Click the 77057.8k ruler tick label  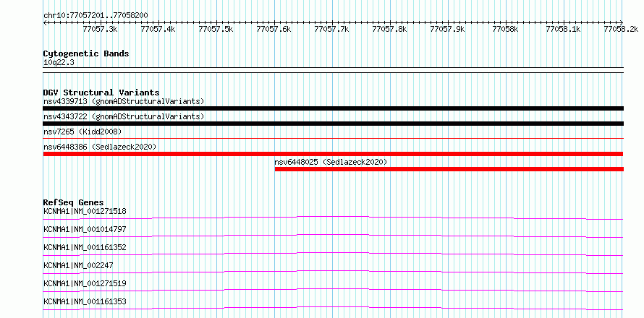tap(389, 29)
